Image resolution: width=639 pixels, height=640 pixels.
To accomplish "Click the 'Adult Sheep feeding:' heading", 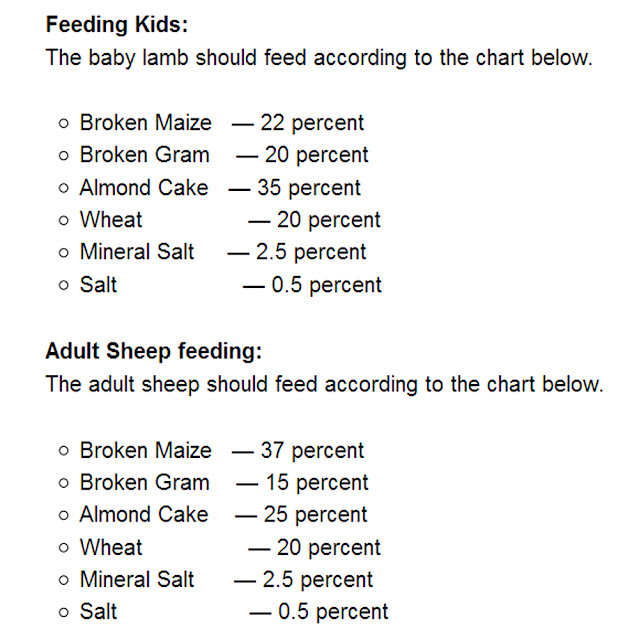I will tap(153, 351).
